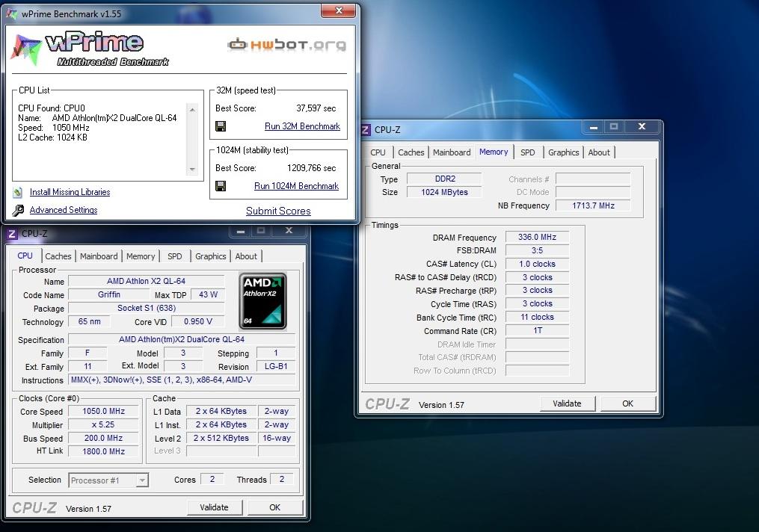Click the Revision value LG-B1
Viewport: 759px width, 532px height.
276,367
